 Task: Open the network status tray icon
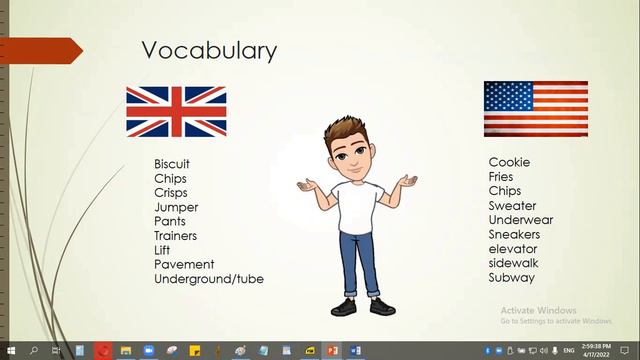tap(533, 351)
